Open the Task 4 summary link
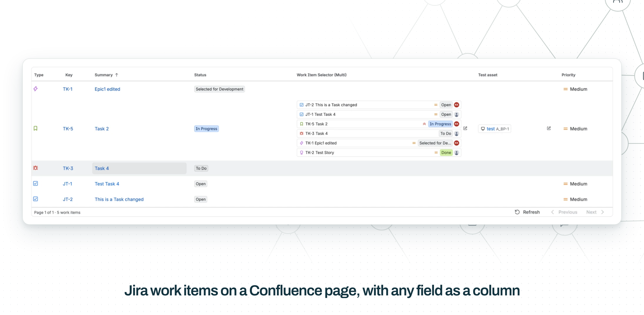 pyautogui.click(x=102, y=168)
